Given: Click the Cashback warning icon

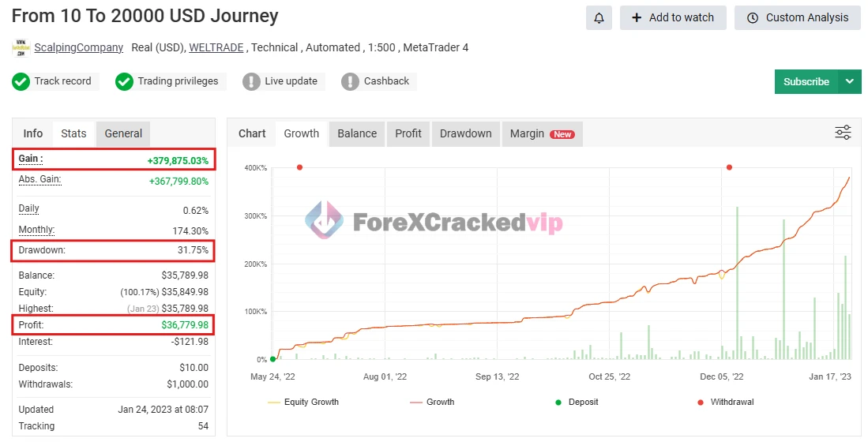Looking at the screenshot, I should [351, 81].
